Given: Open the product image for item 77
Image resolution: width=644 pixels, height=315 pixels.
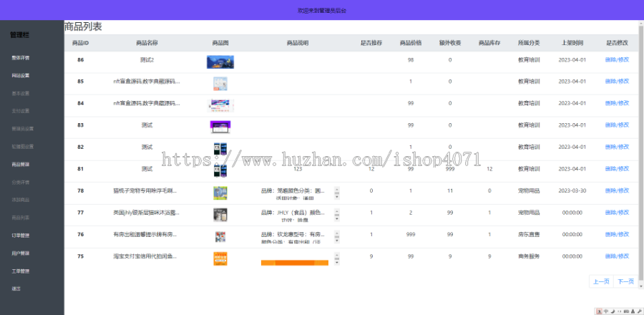Looking at the screenshot, I should tap(220, 214).
